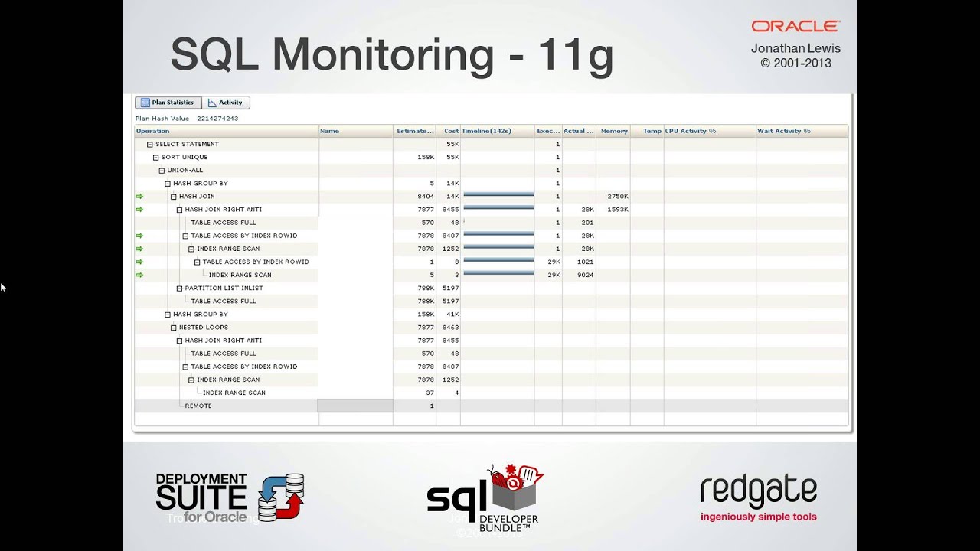The height and width of the screenshot is (551, 980).
Task: Click the 1021 actual rows value
Action: [585, 262]
